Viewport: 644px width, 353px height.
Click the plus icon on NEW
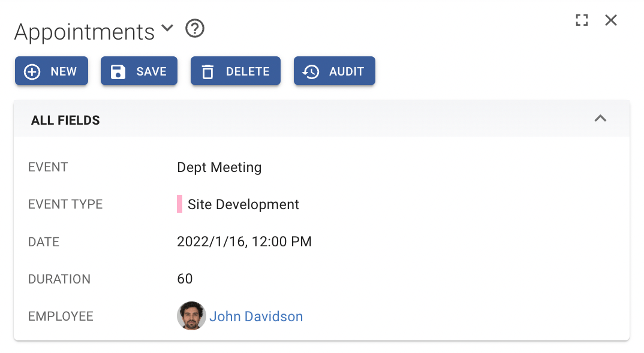pos(31,71)
